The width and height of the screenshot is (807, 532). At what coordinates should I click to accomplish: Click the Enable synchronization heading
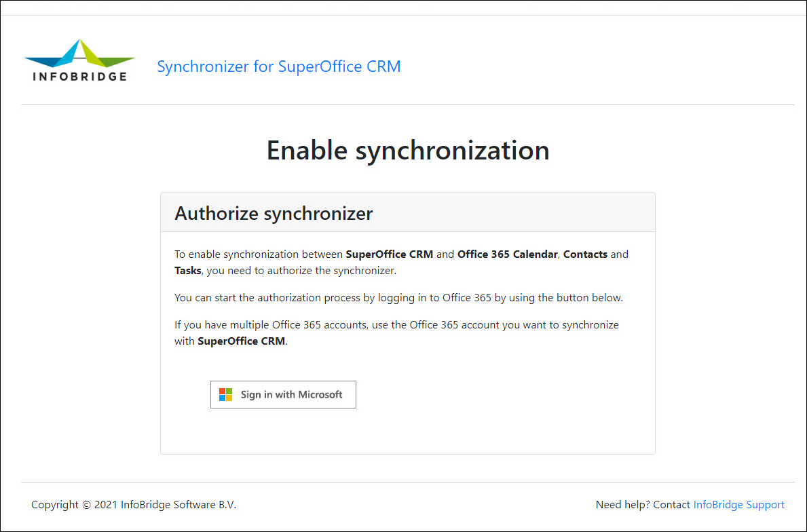tap(407, 150)
